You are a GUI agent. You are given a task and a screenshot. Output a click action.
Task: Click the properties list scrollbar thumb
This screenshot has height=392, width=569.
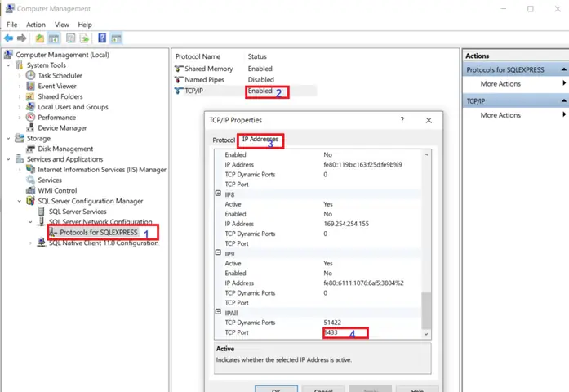pyautogui.click(x=426, y=310)
